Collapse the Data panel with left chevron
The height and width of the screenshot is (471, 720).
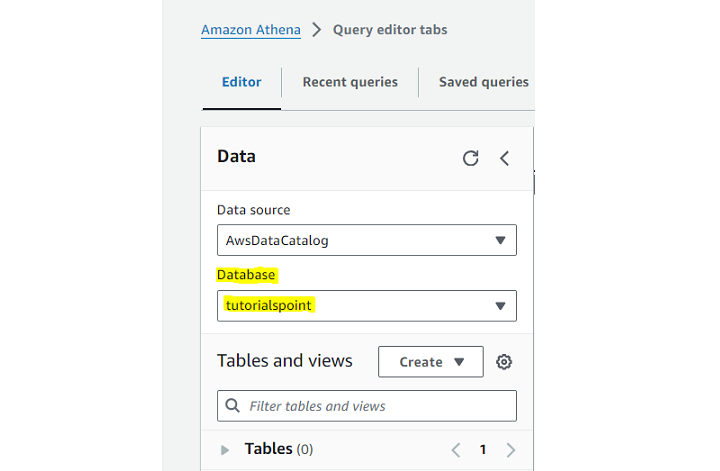[505, 158]
